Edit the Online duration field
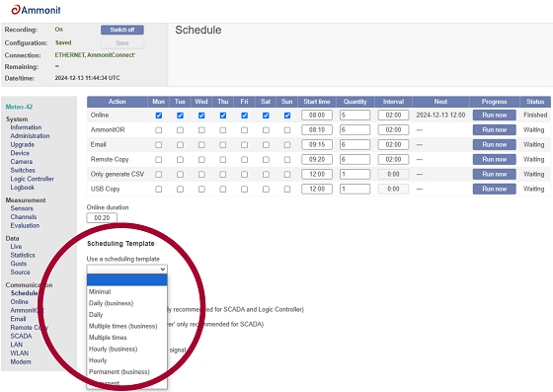The width and height of the screenshot is (553, 392). tap(102, 218)
